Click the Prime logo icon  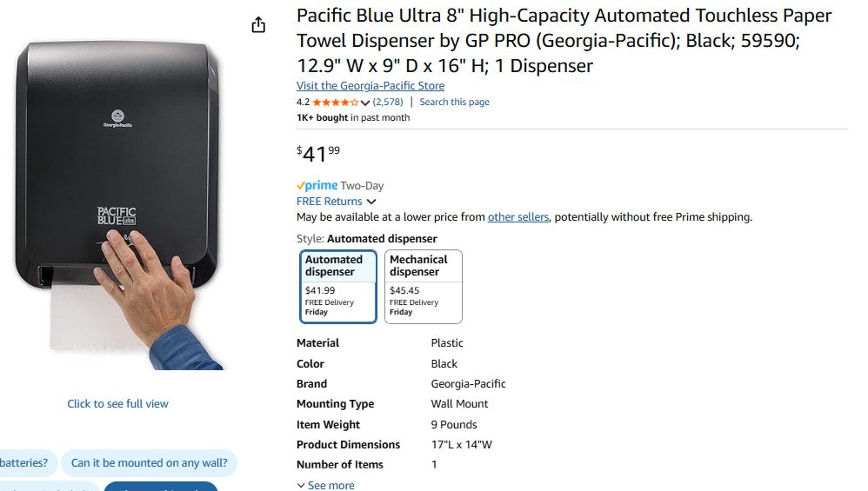pos(317,185)
